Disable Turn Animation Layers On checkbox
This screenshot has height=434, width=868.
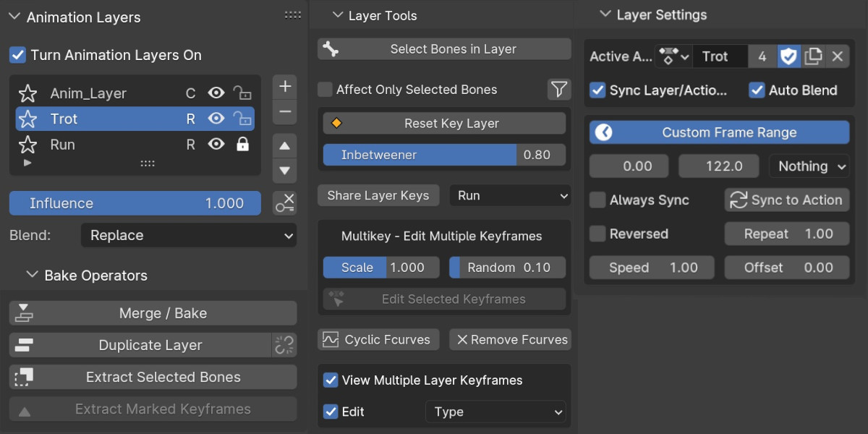point(18,55)
